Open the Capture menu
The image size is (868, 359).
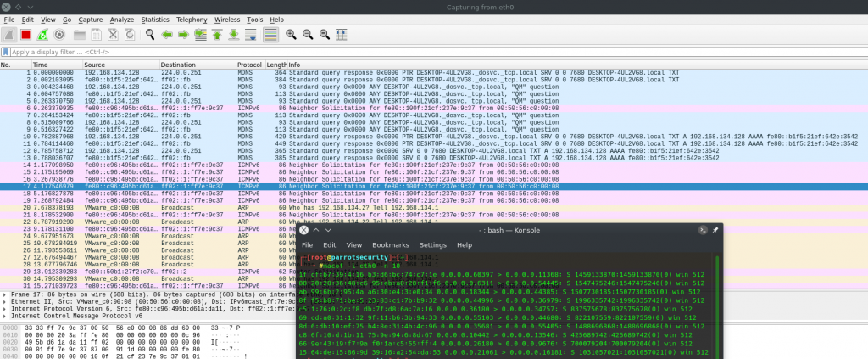pos(91,20)
